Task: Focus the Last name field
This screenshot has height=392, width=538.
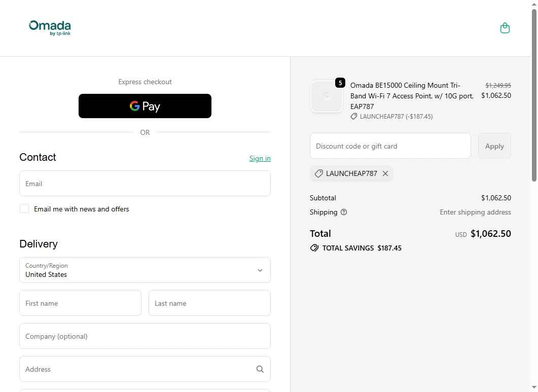Action: point(209,303)
